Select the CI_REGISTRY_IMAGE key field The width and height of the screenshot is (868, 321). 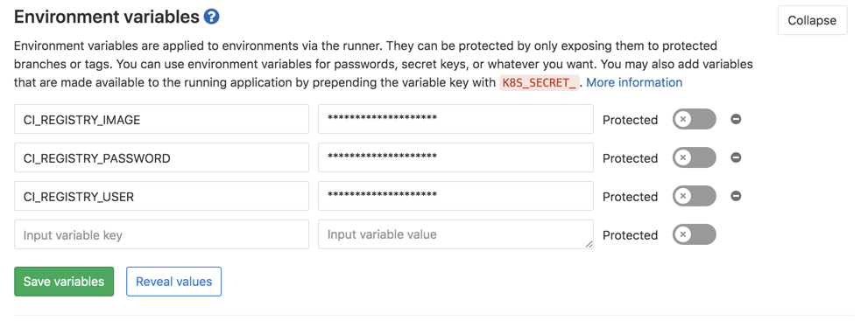(x=162, y=119)
